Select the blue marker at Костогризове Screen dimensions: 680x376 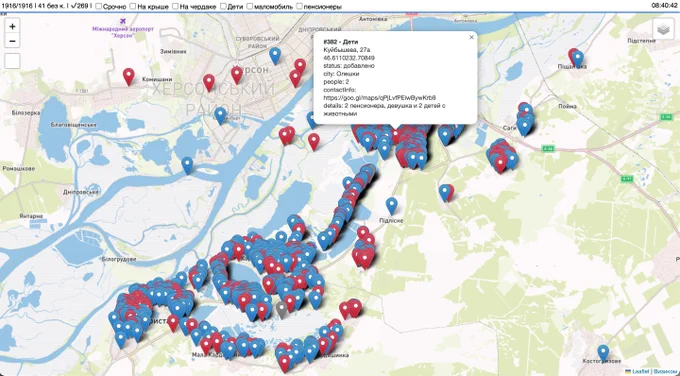[x=603, y=353]
